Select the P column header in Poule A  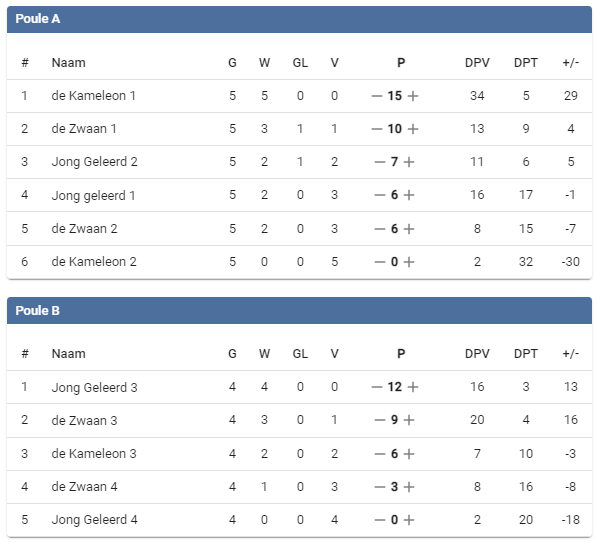click(x=401, y=63)
